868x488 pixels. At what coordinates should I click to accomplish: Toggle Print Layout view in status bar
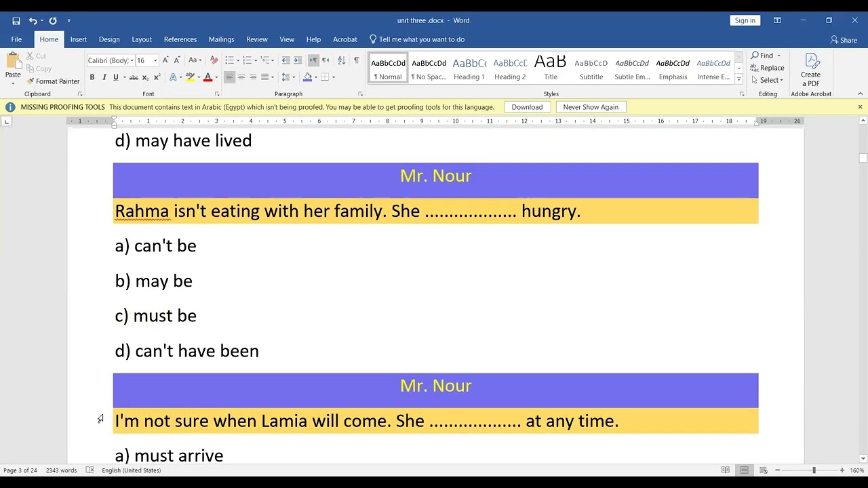(744, 470)
